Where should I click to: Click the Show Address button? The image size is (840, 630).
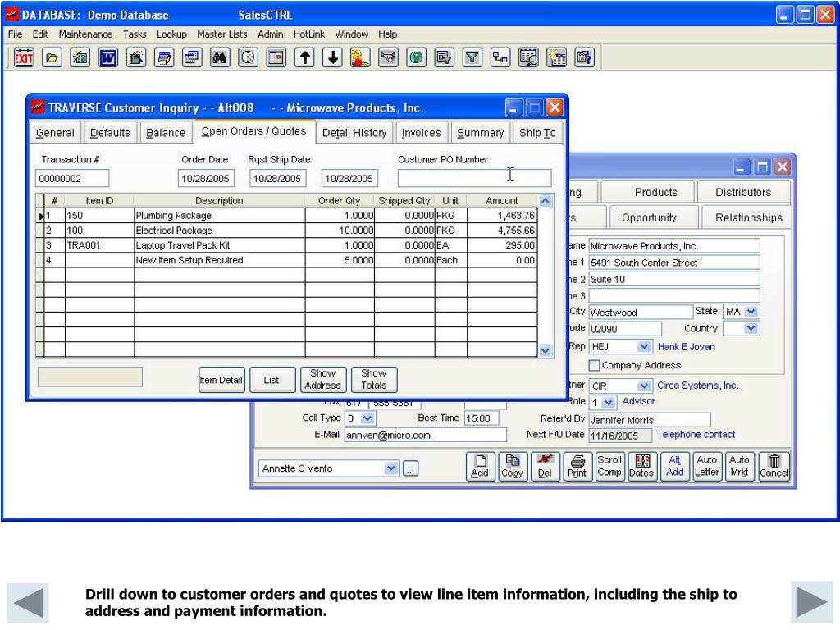coord(323,379)
